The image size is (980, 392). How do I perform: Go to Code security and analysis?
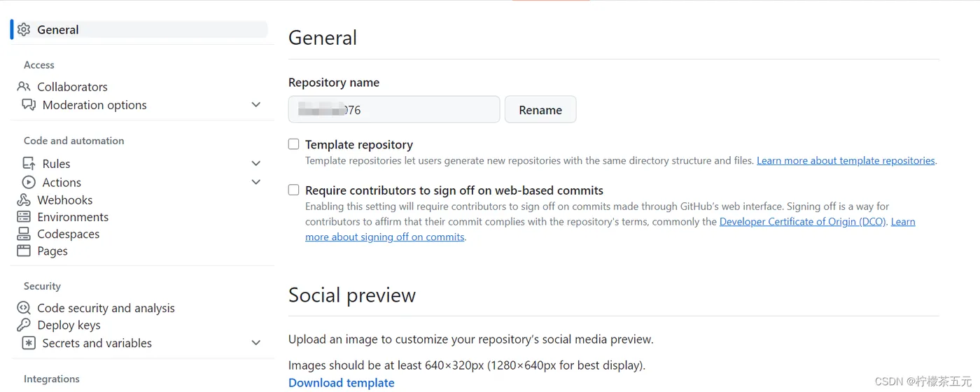point(106,308)
